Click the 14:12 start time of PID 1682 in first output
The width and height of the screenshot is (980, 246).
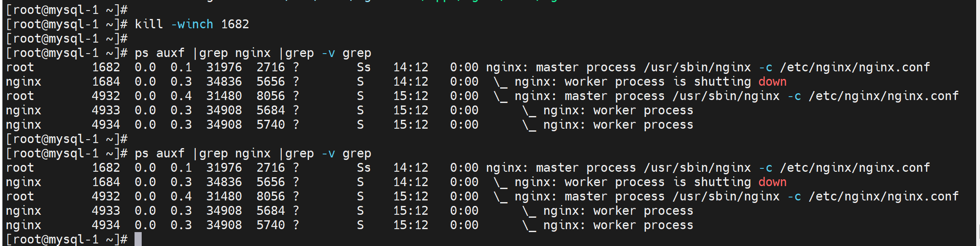tap(410, 68)
